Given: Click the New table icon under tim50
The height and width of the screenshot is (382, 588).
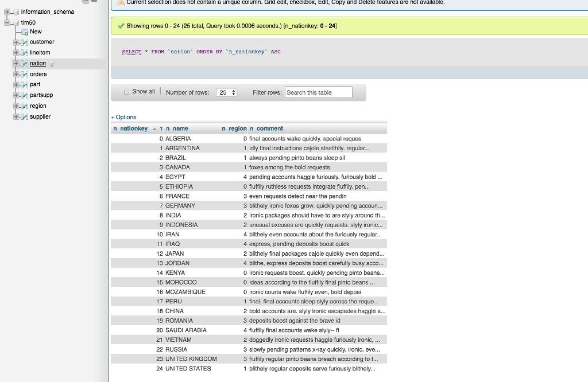Looking at the screenshot, I should coord(26,32).
